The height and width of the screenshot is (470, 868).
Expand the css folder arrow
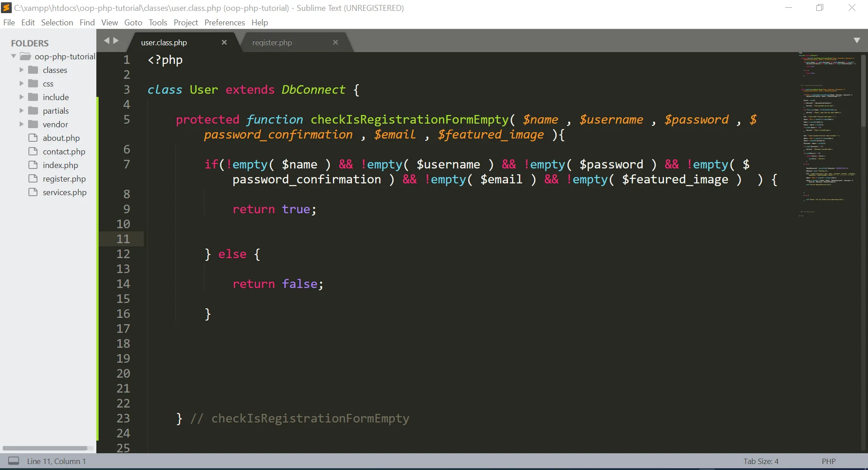pos(21,83)
